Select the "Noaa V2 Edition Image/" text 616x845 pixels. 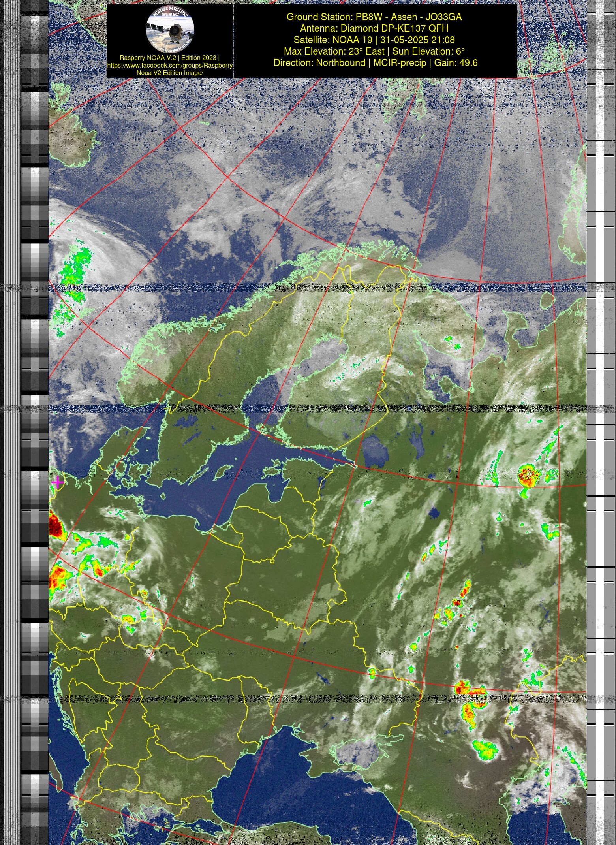pos(170,73)
